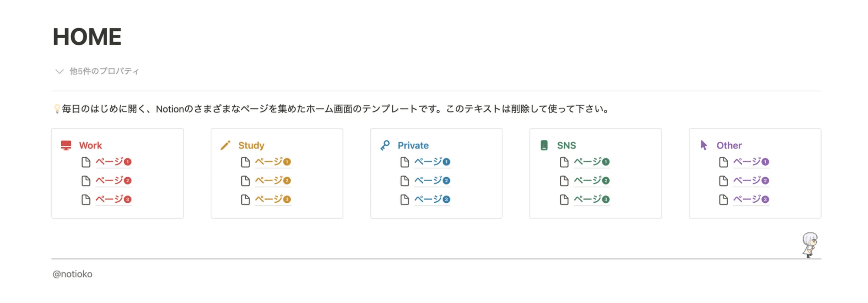Open the yellow ページ1 link under Study
Image resolution: width=868 pixels, height=303 pixels.
tap(273, 162)
